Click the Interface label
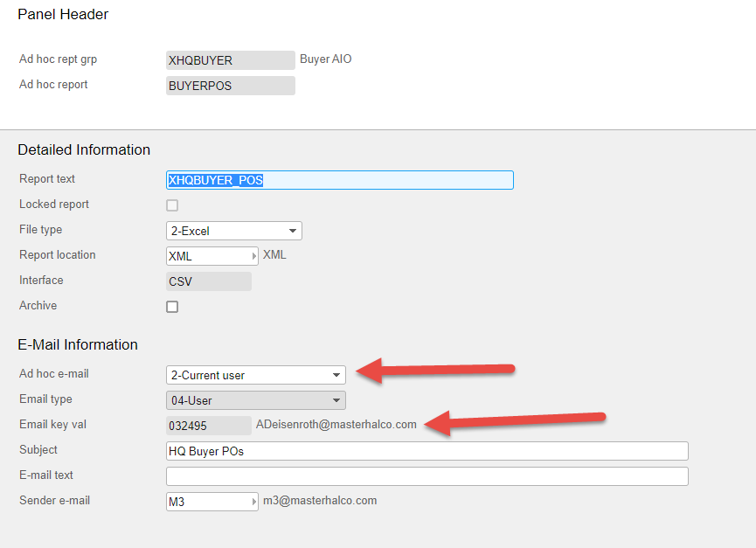The width and height of the screenshot is (756, 548). tap(41, 280)
